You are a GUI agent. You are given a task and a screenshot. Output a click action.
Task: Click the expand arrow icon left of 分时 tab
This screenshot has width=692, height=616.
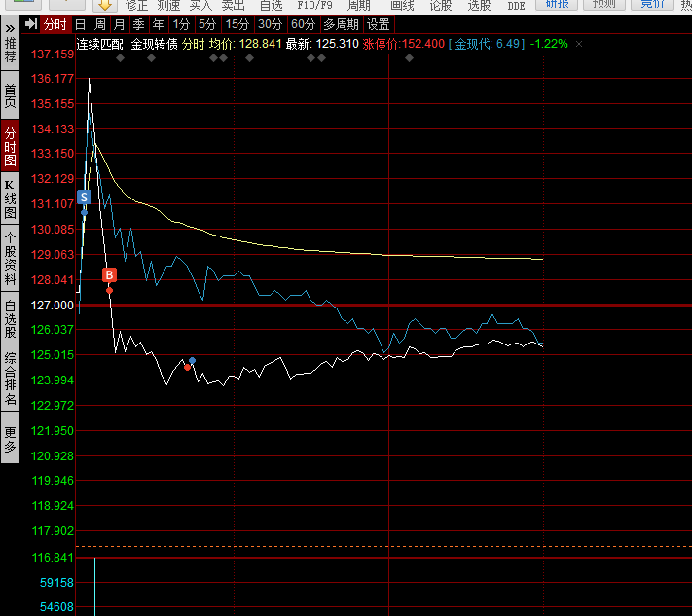tap(31, 24)
